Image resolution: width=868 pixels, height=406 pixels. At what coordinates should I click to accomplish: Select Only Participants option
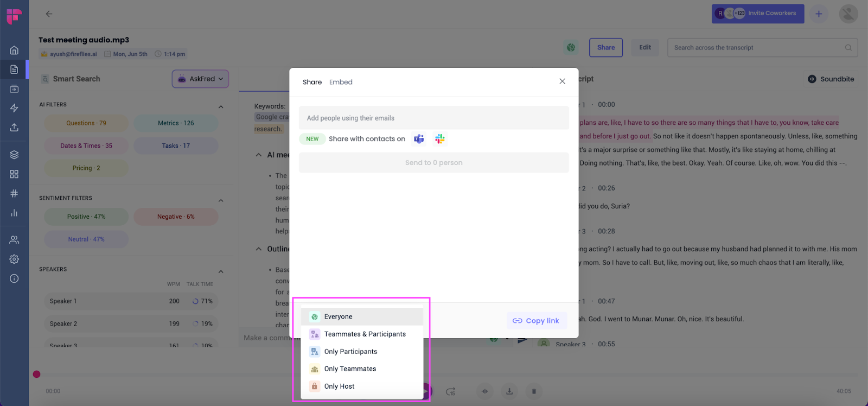362,351
